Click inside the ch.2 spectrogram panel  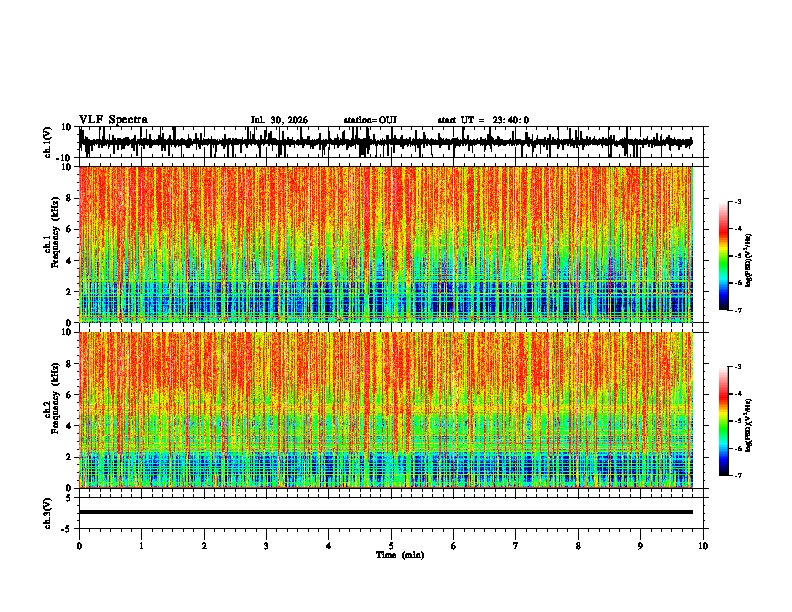click(x=385, y=410)
